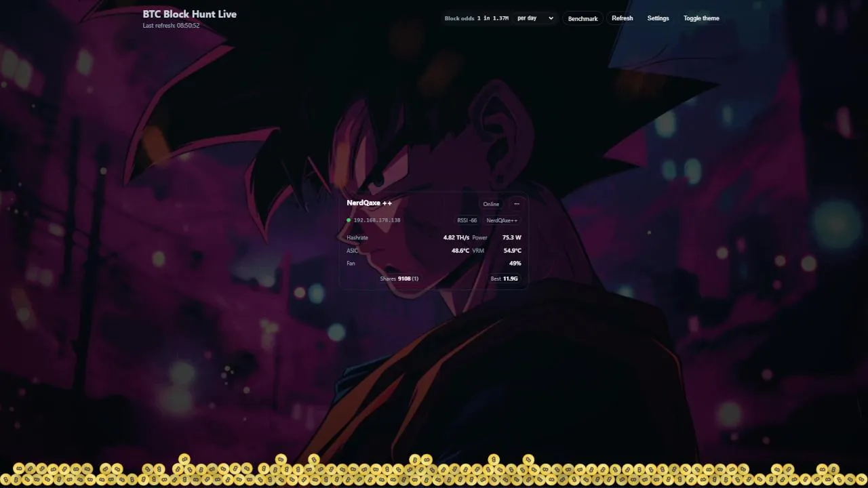Click the Online status badge

click(x=491, y=204)
